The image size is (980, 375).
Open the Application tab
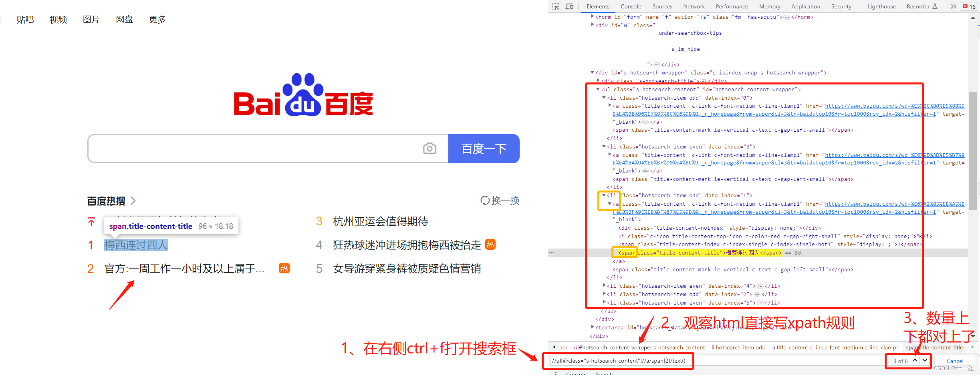(806, 6)
